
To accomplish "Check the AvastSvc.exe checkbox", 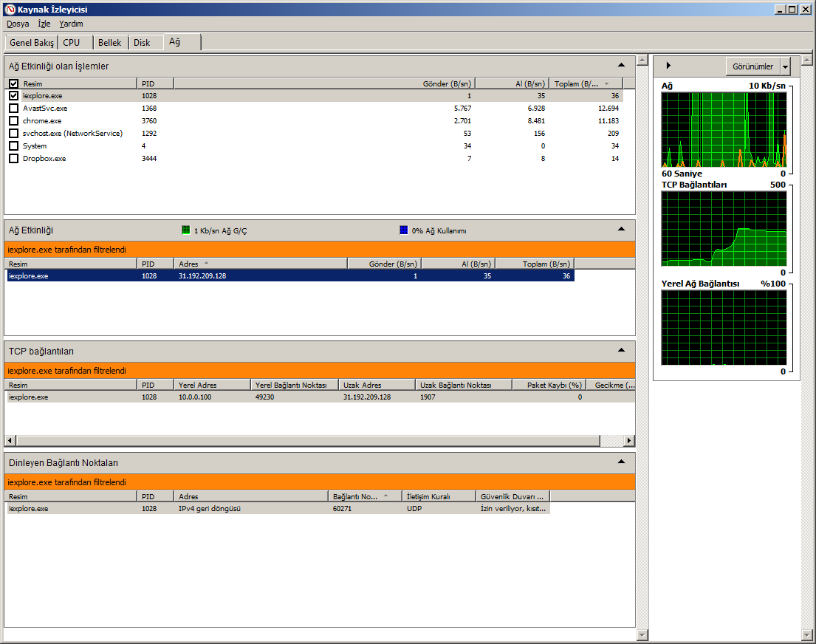I will click(14, 109).
